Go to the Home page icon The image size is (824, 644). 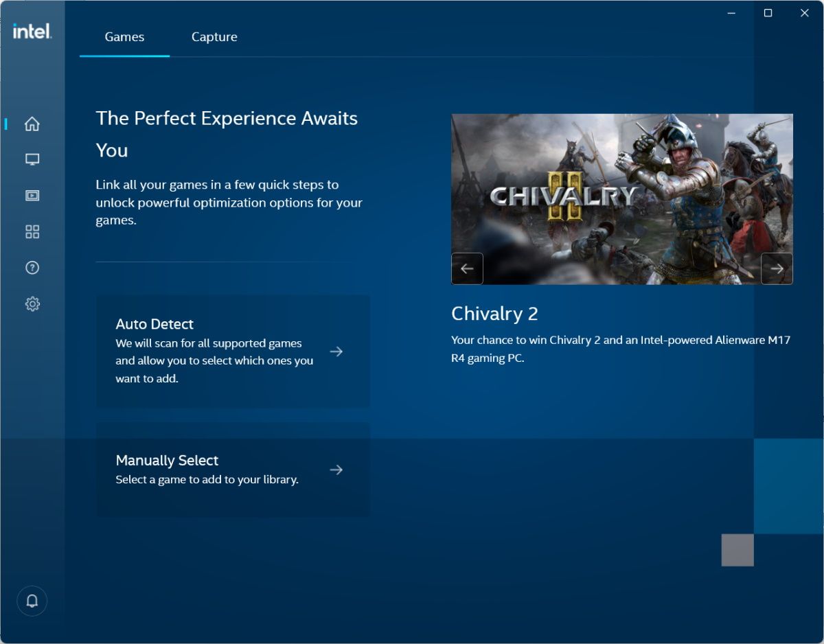32,124
